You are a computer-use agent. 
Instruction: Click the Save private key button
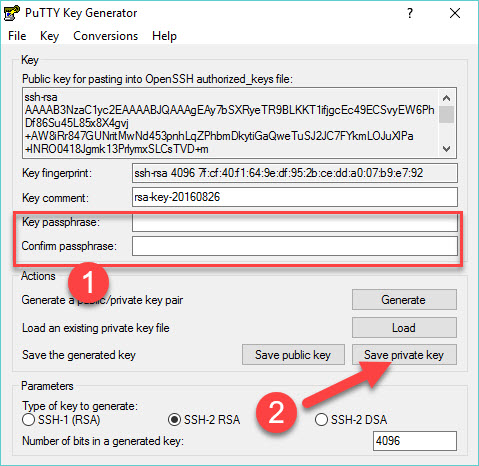(404, 355)
